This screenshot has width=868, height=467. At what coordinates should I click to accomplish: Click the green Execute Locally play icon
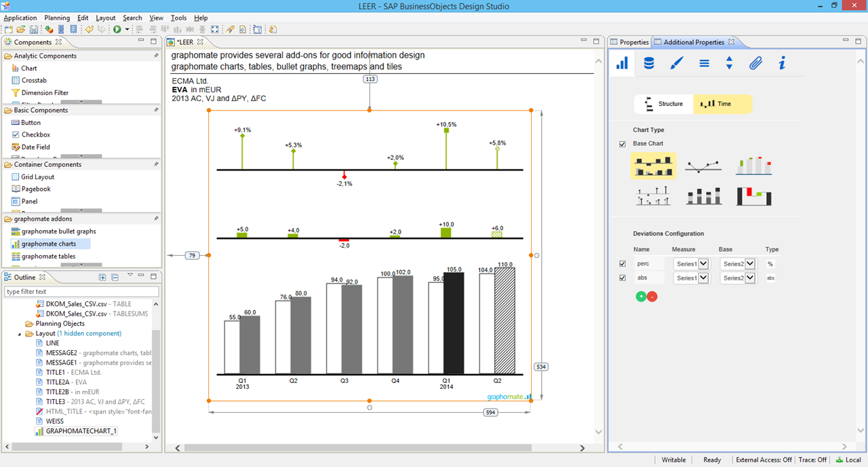[x=117, y=30]
